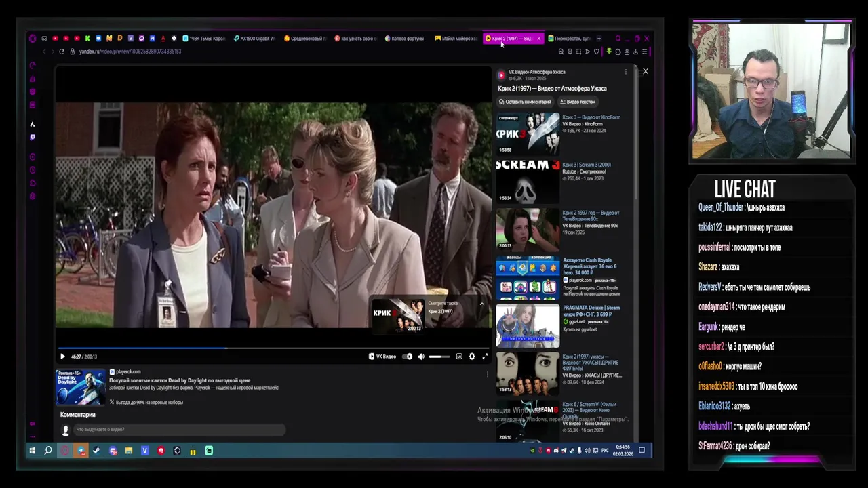This screenshot has width=868, height=488.
Task: Open Opera GX icon on the taskbar
Action: [64, 451]
